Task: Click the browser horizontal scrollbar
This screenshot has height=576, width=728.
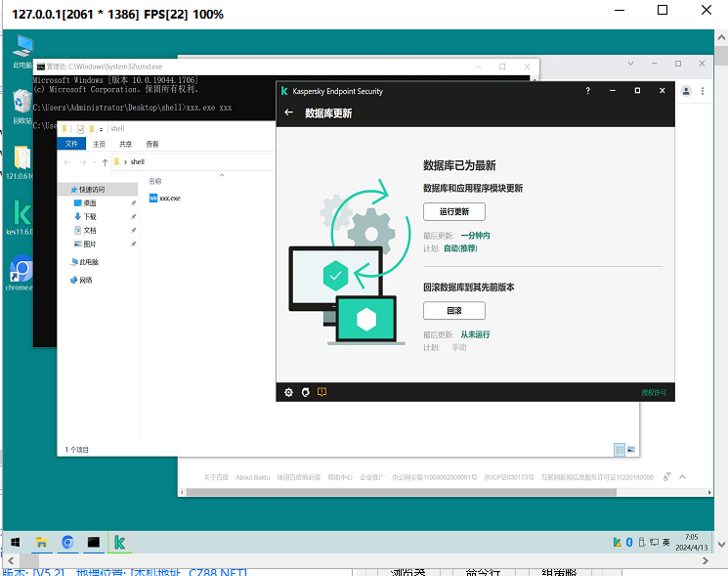Action: pyautogui.click(x=391, y=491)
